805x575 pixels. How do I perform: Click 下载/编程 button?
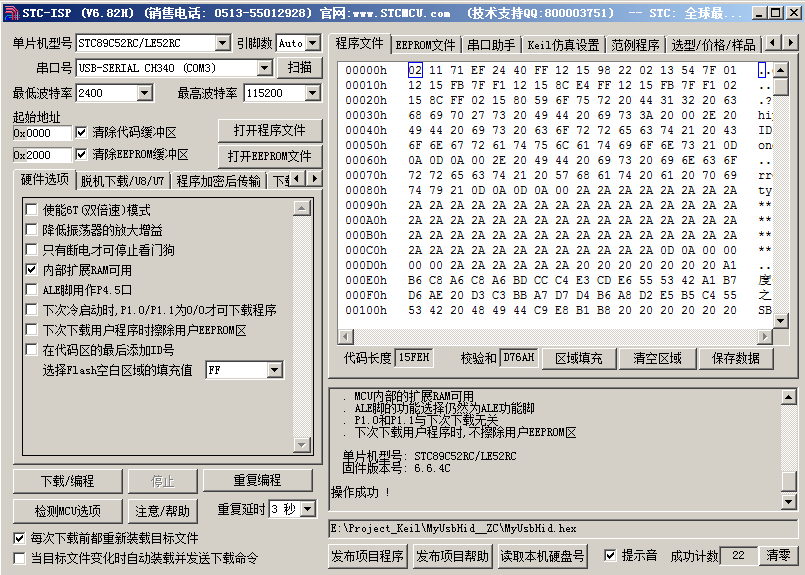(x=68, y=481)
